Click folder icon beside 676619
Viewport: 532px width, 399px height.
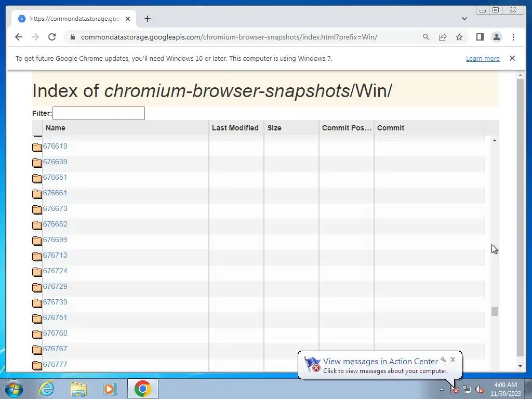point(37,147)
